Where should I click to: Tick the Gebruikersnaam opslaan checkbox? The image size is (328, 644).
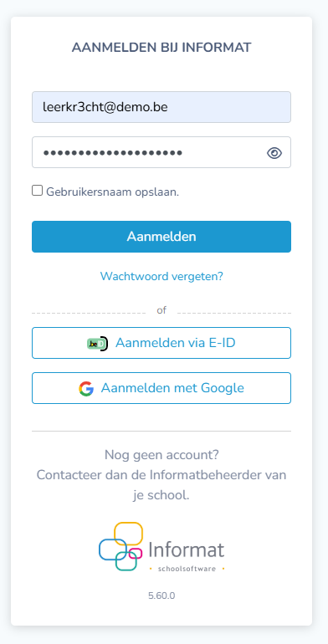pyautogui.click(x=38, y=191)
